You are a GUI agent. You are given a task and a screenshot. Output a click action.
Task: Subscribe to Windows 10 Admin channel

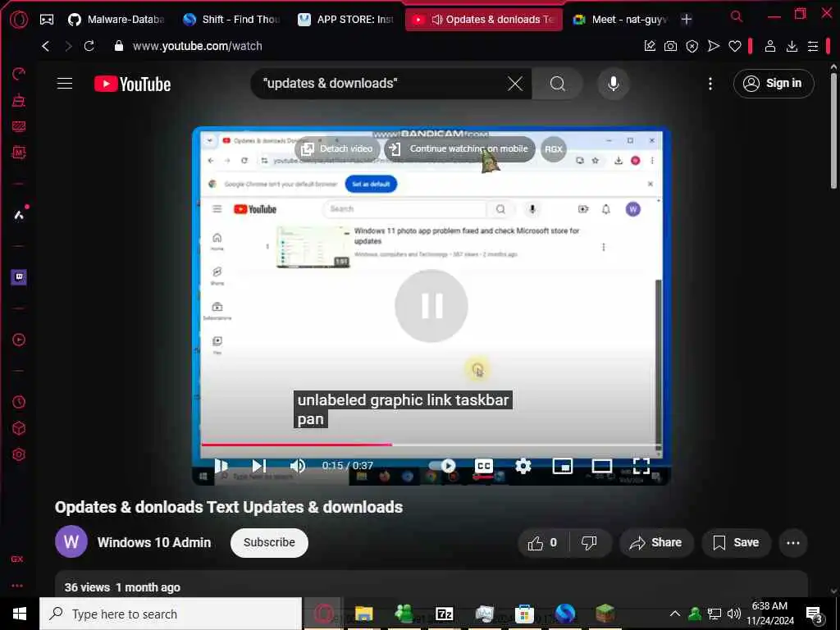pos(269,543)
